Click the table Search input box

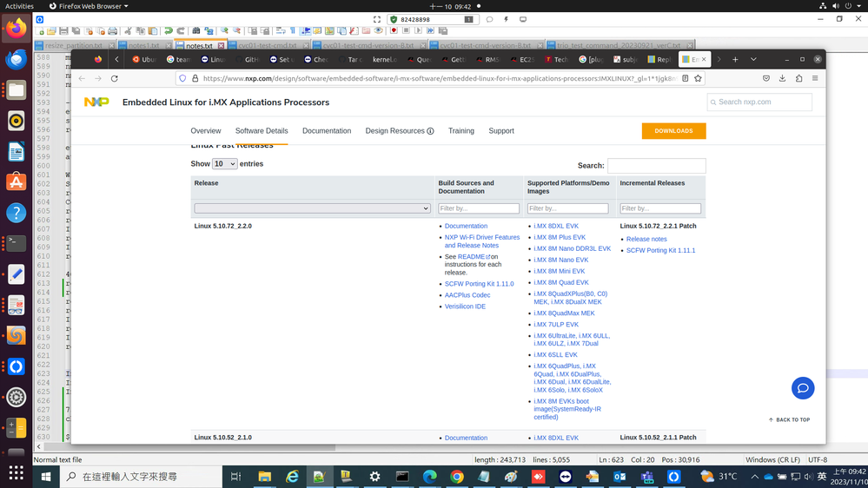(657, 166)
